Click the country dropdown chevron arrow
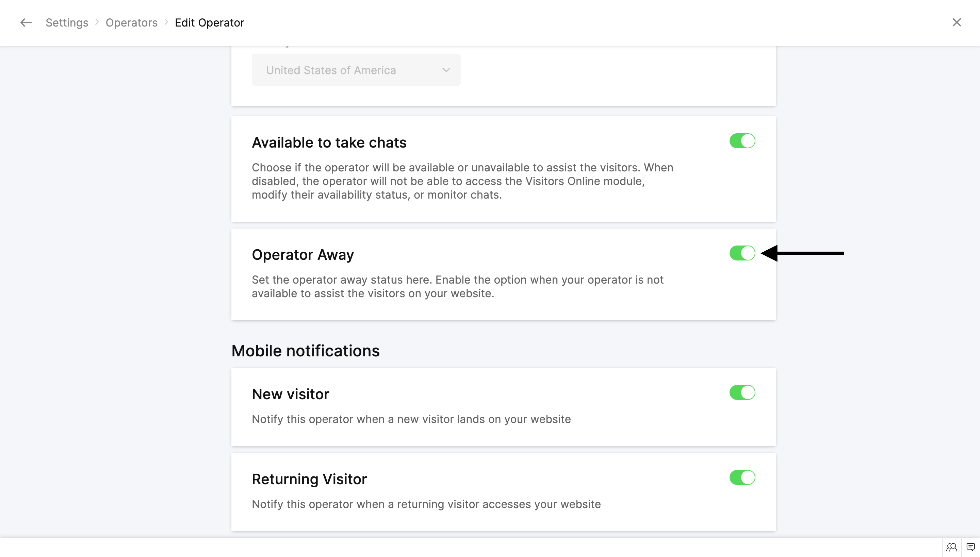Screen dimensions: 980x557 click(x=446, y=70)
